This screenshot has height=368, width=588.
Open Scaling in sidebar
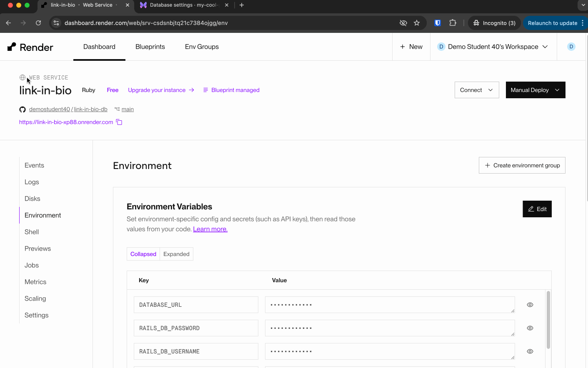coord(35,298)
